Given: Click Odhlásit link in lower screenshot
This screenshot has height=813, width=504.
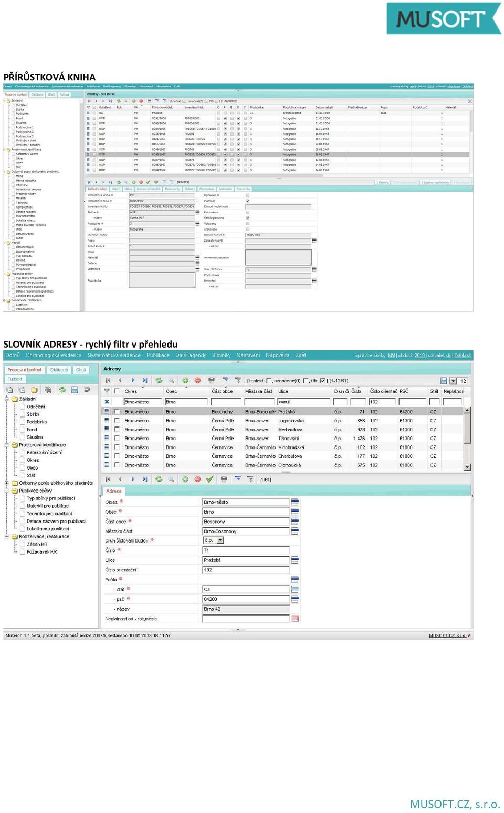Looking at the screenshot, I should (463, 356).
